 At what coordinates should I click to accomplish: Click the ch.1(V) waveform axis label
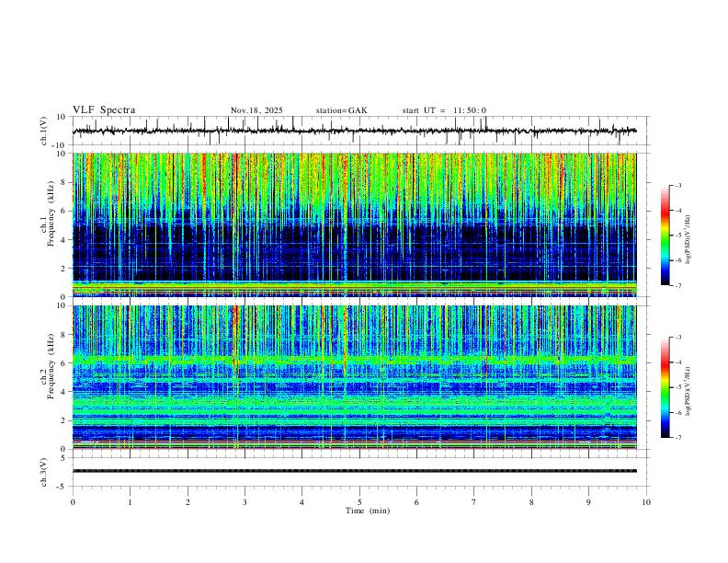[44, 131]
